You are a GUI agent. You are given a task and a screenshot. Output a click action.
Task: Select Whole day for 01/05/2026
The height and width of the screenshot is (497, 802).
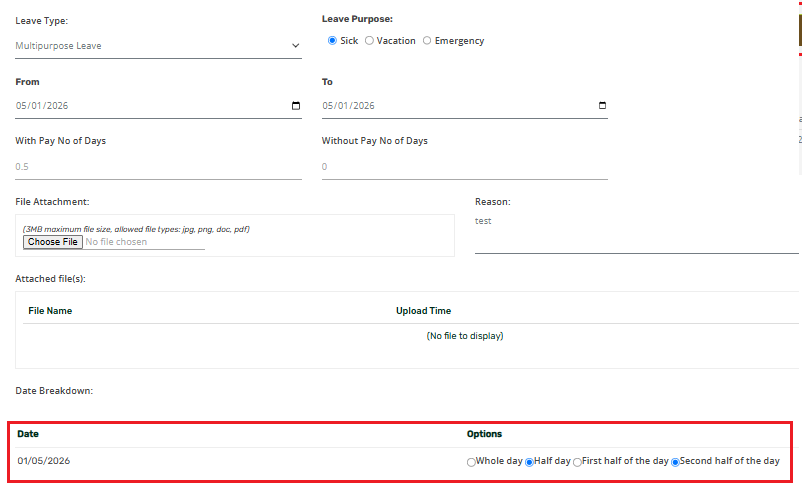point(471,462)
